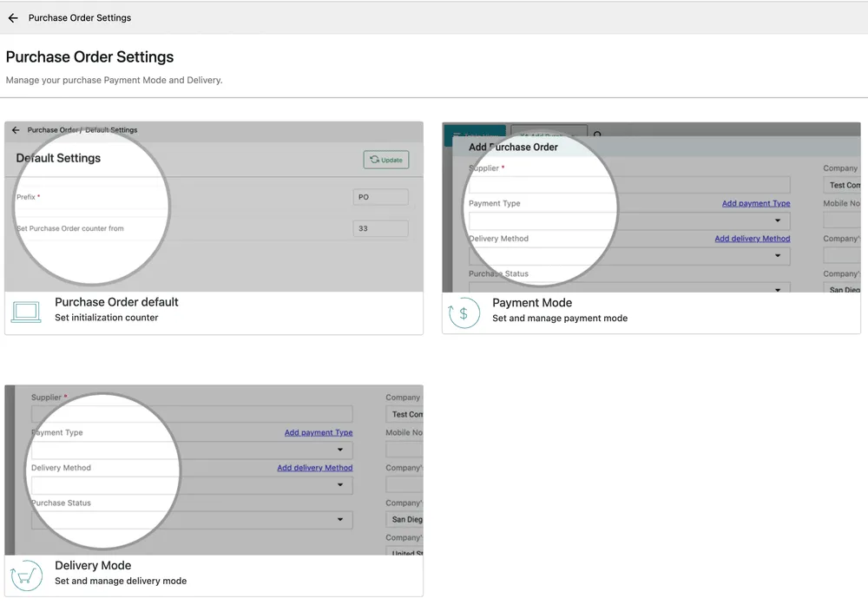Click 'Set and manage payment mode' description
868x605 pixels.
(560, 319)
